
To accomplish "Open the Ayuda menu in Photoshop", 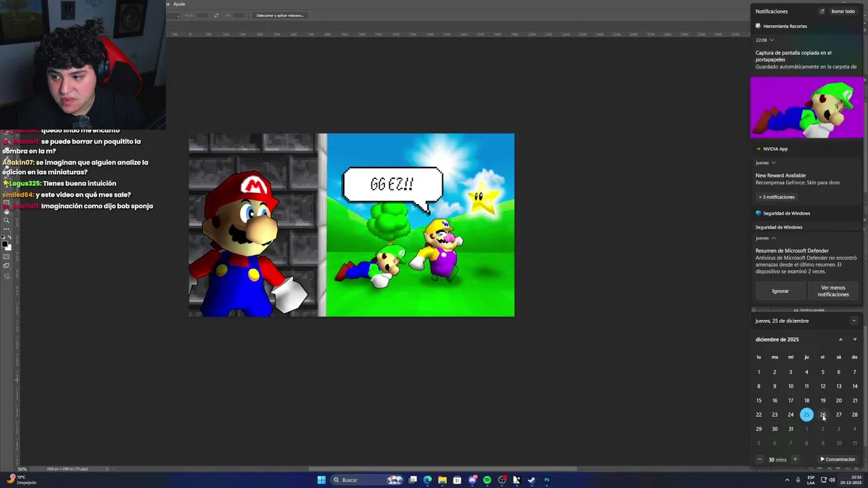I will [179, 4].
